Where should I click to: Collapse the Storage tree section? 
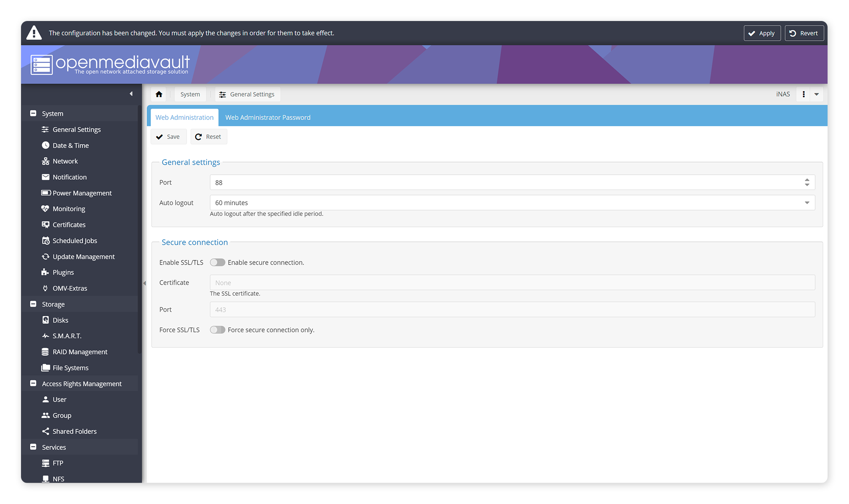click(x=33, y=304)
